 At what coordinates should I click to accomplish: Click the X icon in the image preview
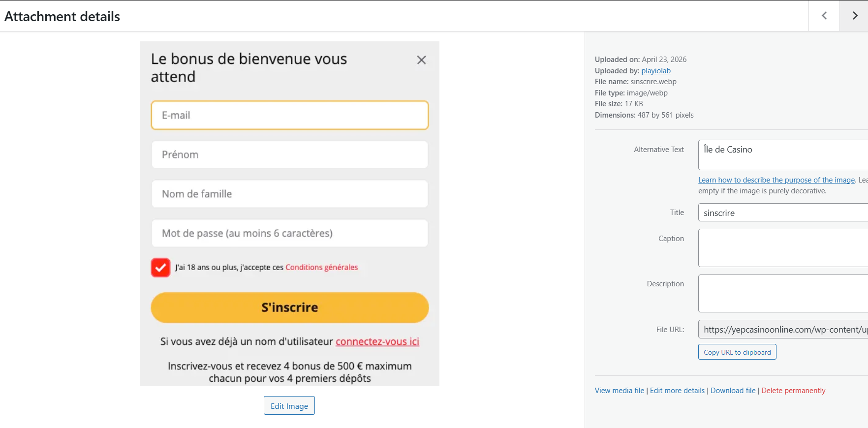pyautogui.click(x=421, y=60)
